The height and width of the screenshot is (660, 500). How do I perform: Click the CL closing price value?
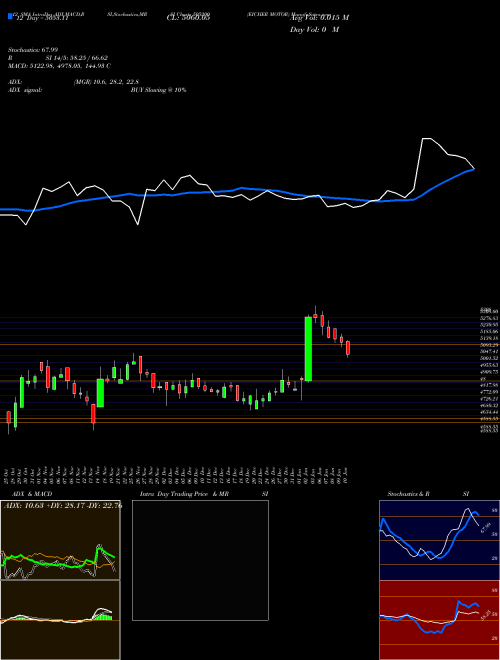tap(188, 18)
